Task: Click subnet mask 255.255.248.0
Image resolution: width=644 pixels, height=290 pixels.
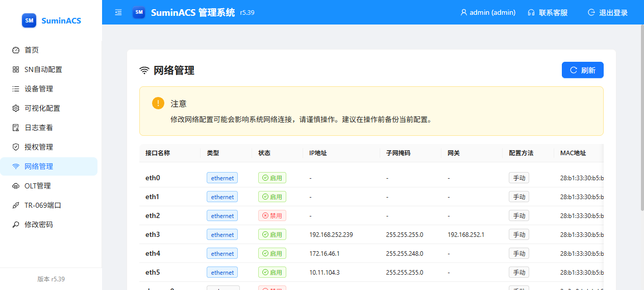Action: pos(405,254)
